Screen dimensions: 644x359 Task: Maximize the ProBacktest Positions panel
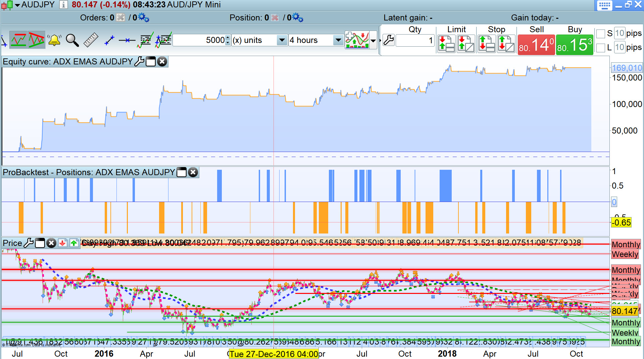click(181, 172)
